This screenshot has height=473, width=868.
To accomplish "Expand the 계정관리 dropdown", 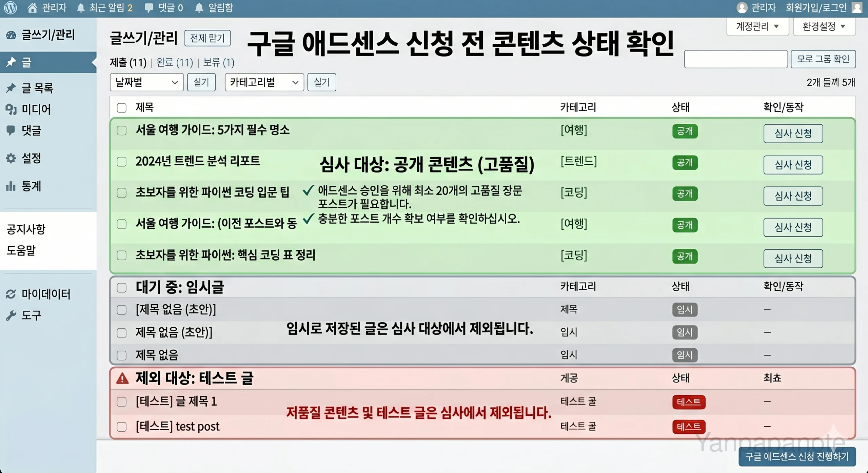I will click(757, 26).
